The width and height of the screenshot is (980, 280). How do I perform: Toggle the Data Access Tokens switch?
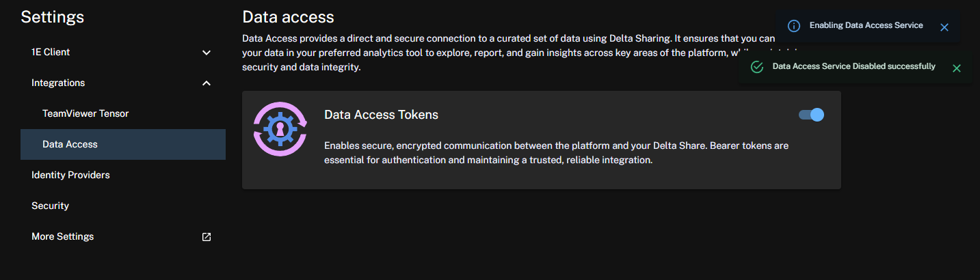point(812,115)
